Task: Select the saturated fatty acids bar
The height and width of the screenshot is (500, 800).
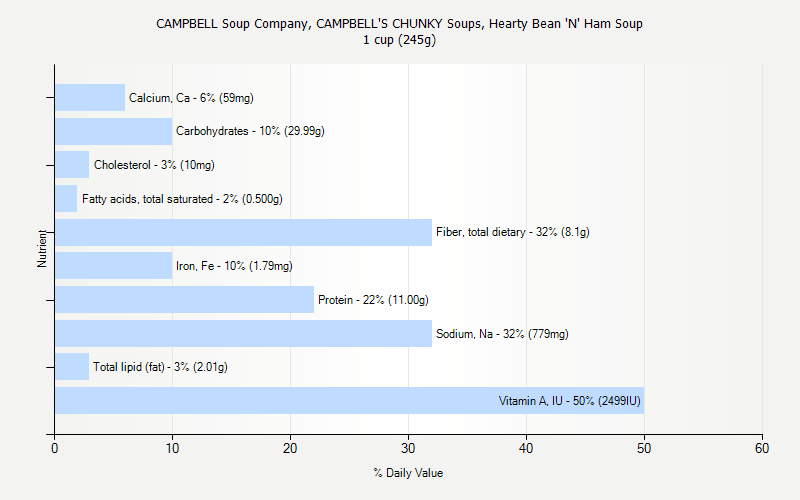Action: pyautogui.click(x=66, y=199)
